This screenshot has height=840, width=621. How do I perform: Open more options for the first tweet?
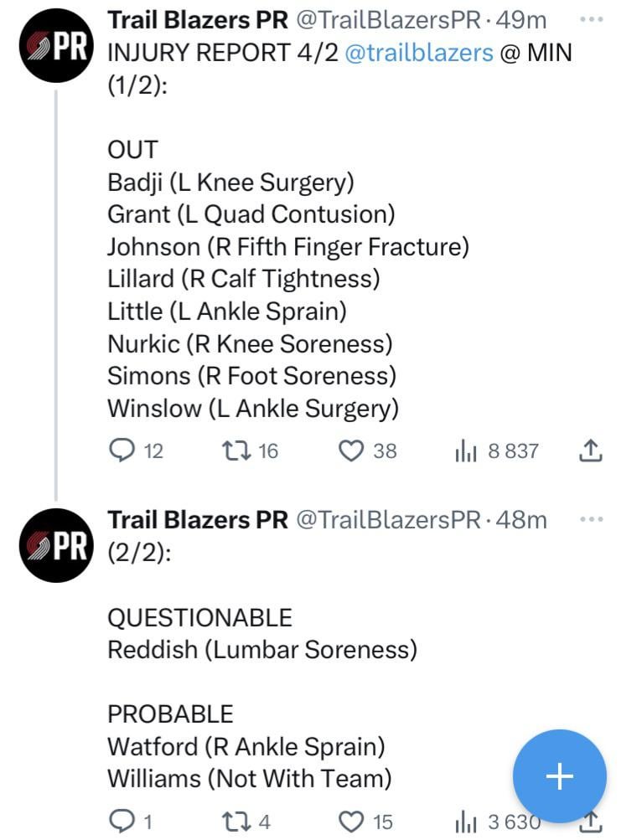[591, 18]
